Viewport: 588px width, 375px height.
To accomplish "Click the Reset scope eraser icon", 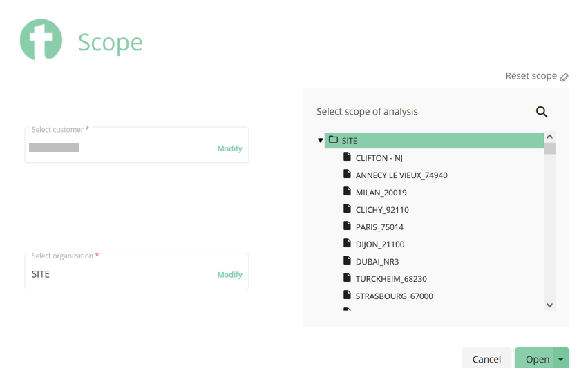I will point(564,77).
